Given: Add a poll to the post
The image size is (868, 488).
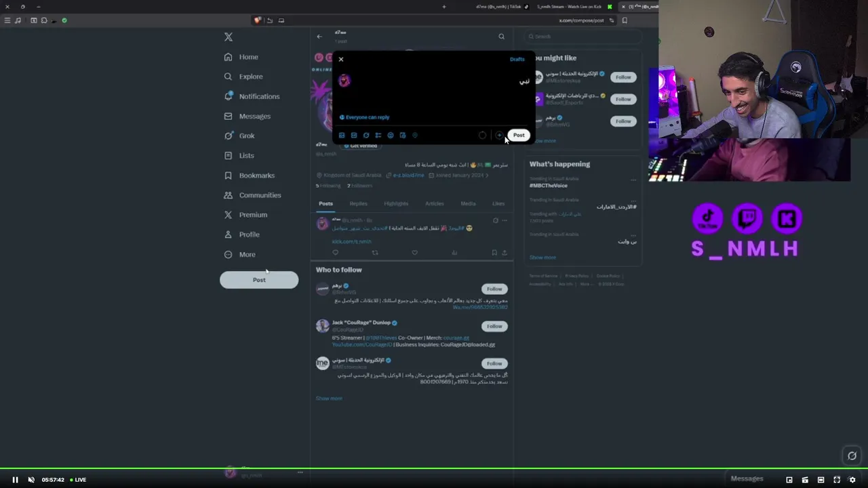Looking at the screenshot, I should click(378, 136).
